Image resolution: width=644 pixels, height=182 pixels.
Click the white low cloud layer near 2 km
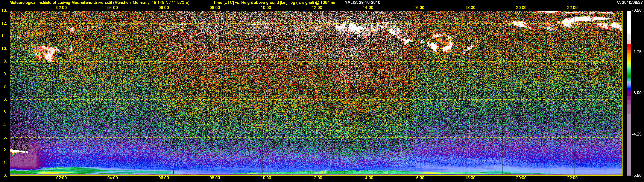coord(19,151)
